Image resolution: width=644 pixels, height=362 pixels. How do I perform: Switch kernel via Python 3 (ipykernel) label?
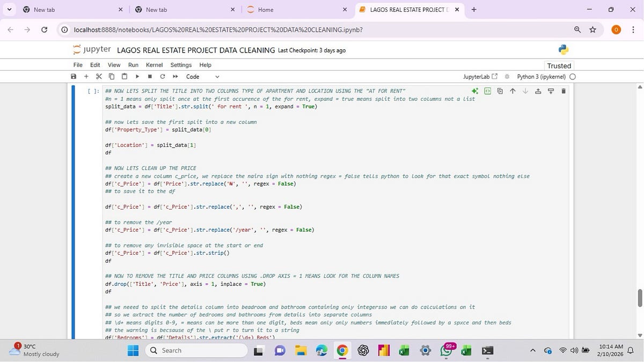(541, 77)
